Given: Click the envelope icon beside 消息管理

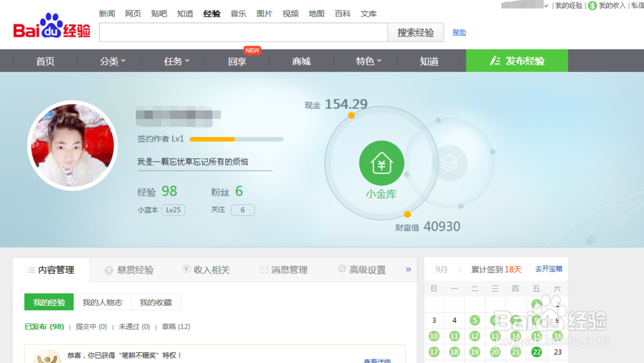Looking at the screenshot, I should [x=264, y=270].
